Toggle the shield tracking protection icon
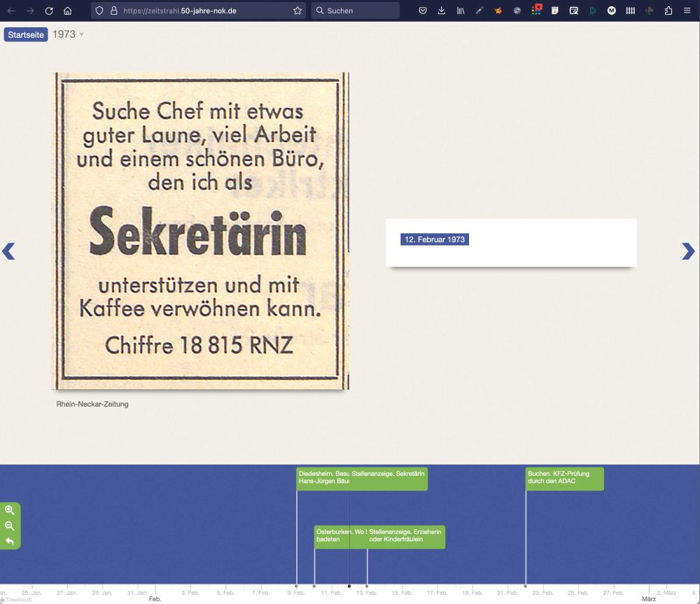 [x=100, y=10]
